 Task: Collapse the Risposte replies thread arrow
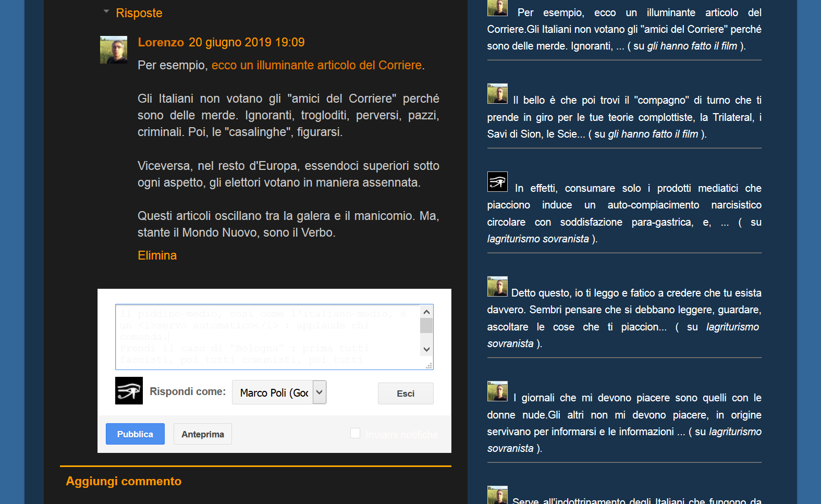(106, 11)
